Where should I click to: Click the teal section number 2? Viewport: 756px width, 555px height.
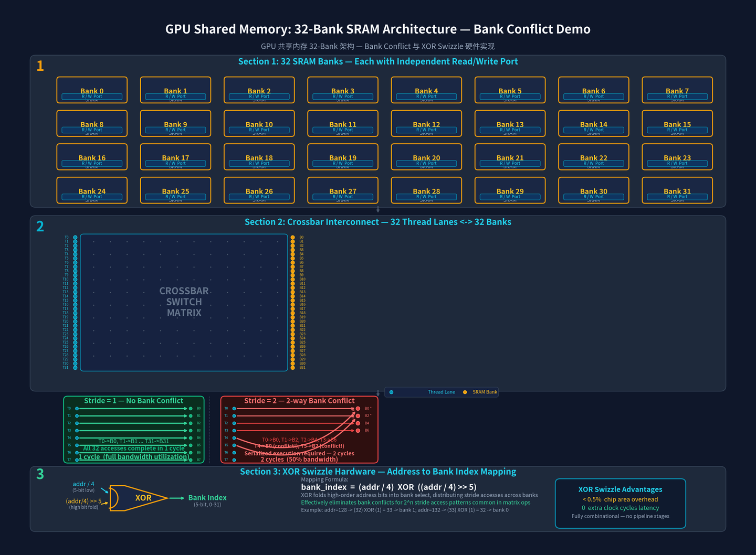40,227
